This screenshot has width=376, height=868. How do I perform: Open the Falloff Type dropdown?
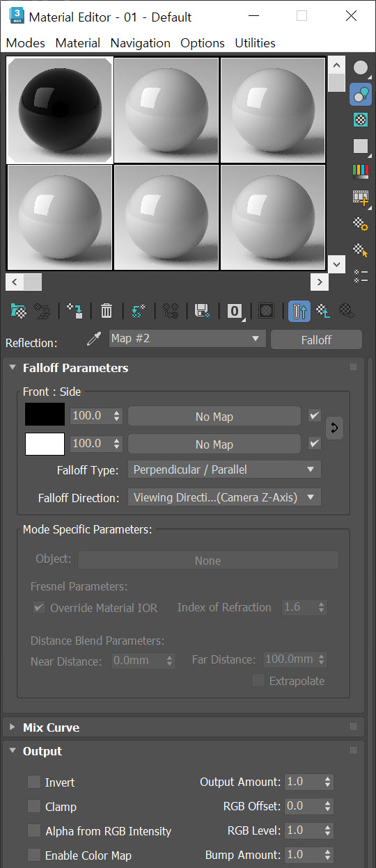(224, 469)
